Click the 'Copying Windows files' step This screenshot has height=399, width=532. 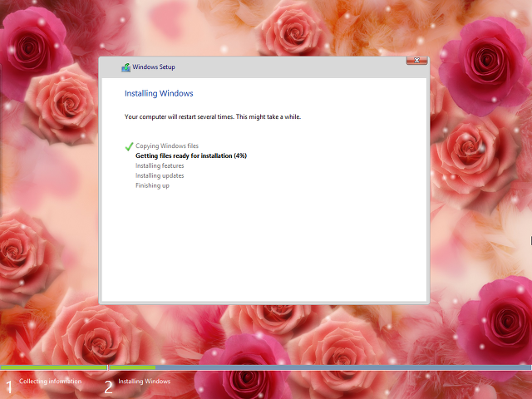(167, 146)
